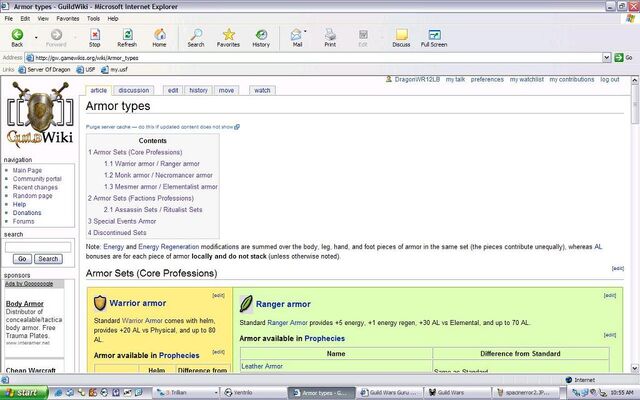Click the Discuss toolbar icon
The image size is (640, 400).
(x=401, y=38)
